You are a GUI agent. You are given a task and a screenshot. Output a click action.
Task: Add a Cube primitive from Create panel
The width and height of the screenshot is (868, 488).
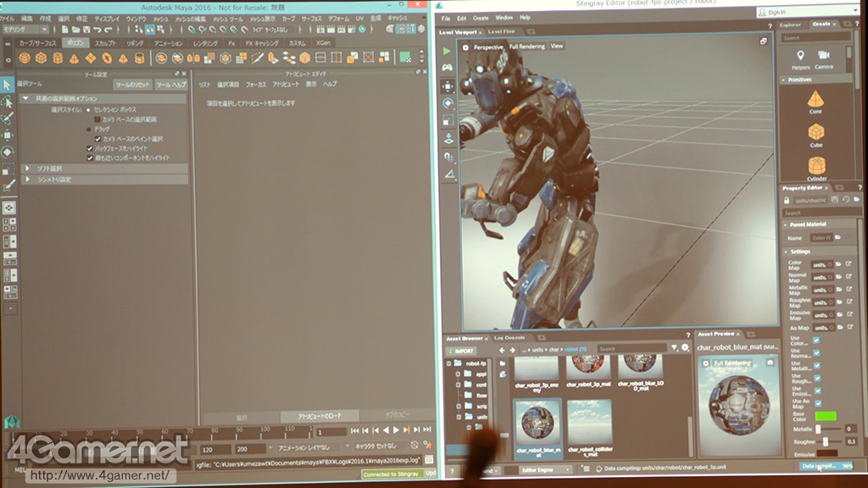816,136
